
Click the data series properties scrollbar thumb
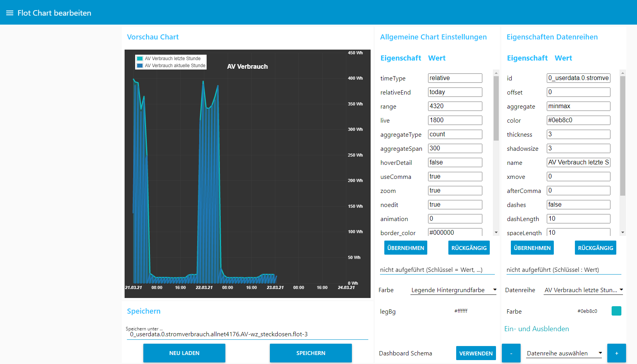click(x=623, y=136)
